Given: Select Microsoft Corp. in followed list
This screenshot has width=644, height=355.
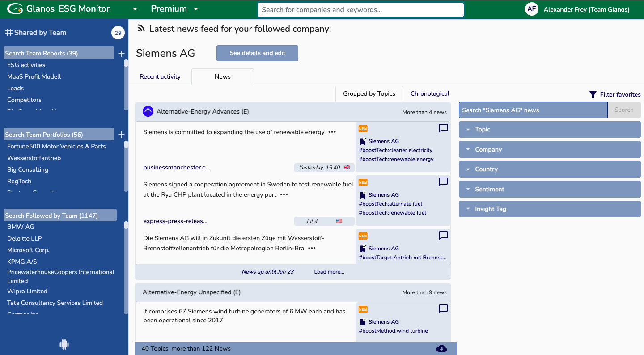Looking at the screenshot, I should coord(28,250).
